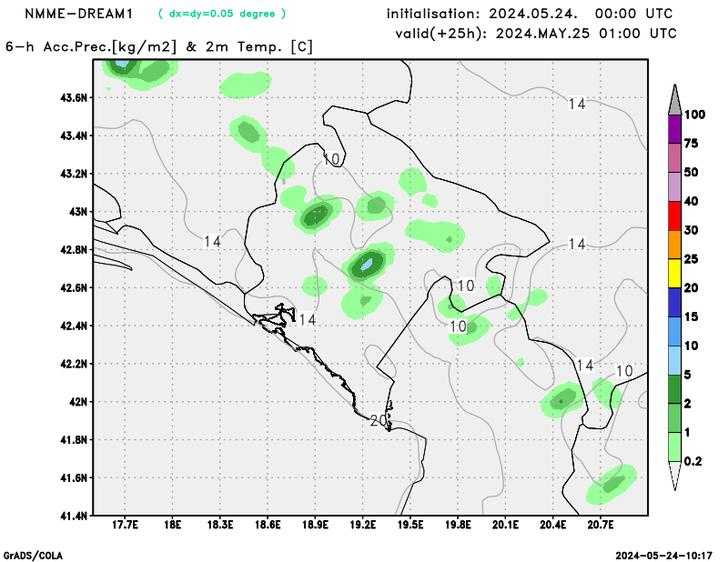Click the lavender 40-50 legend color band

(674, 187)
